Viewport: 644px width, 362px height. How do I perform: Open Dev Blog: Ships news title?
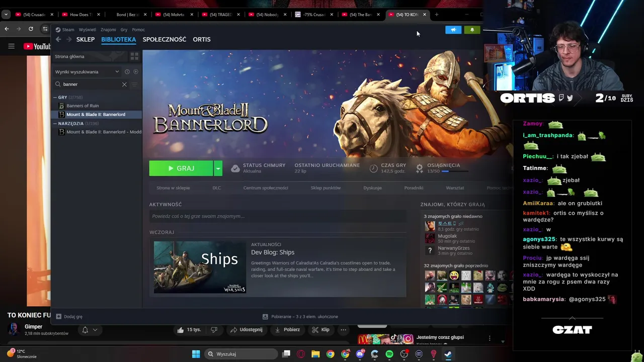273,252
